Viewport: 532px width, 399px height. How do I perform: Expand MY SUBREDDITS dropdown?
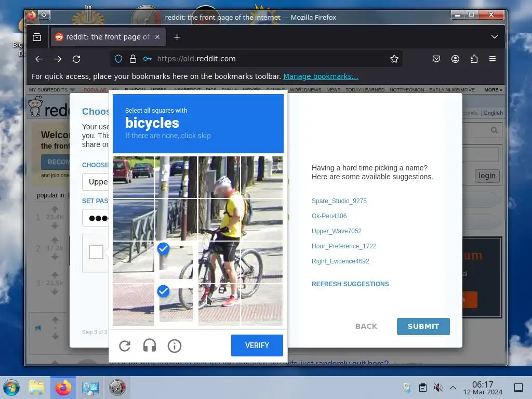52,90
